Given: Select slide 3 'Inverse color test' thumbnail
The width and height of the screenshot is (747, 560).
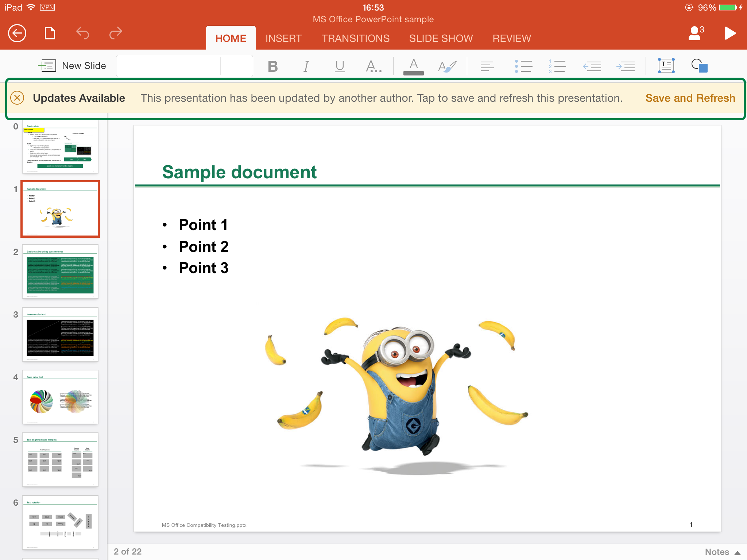Looking at the screenshot, I should click(60, 334).
